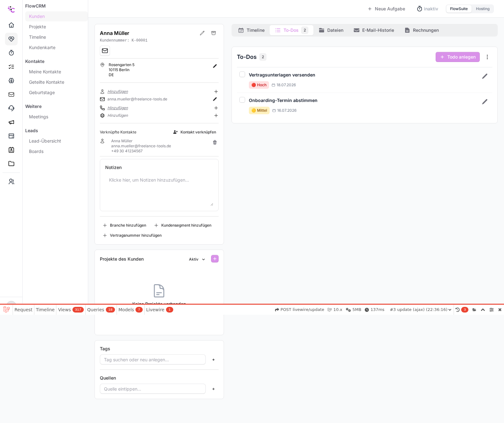Open the envelope mail sidebar icon

coord(11,94)
